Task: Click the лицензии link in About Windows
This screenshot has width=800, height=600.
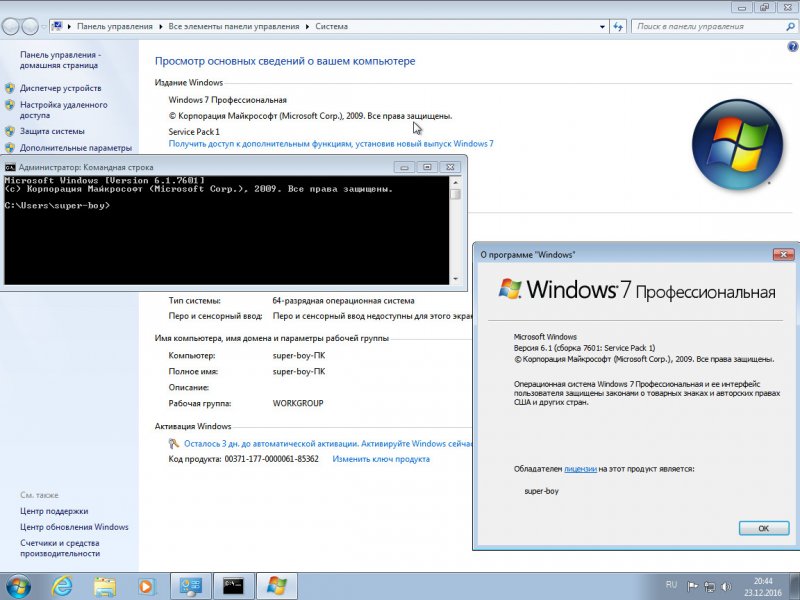Action: click(581, 469)
